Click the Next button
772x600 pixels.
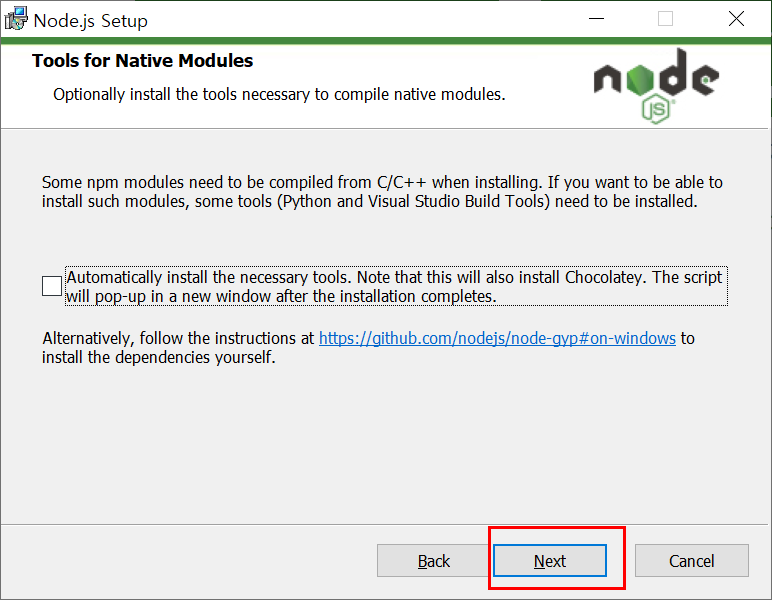point(550,561)
